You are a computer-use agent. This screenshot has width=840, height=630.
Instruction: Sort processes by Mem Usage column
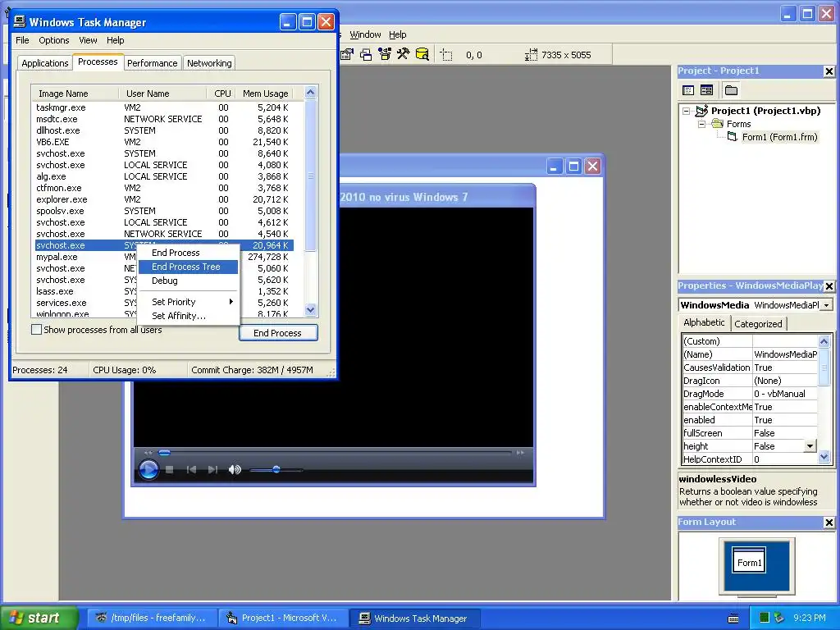tap(265, 94)
